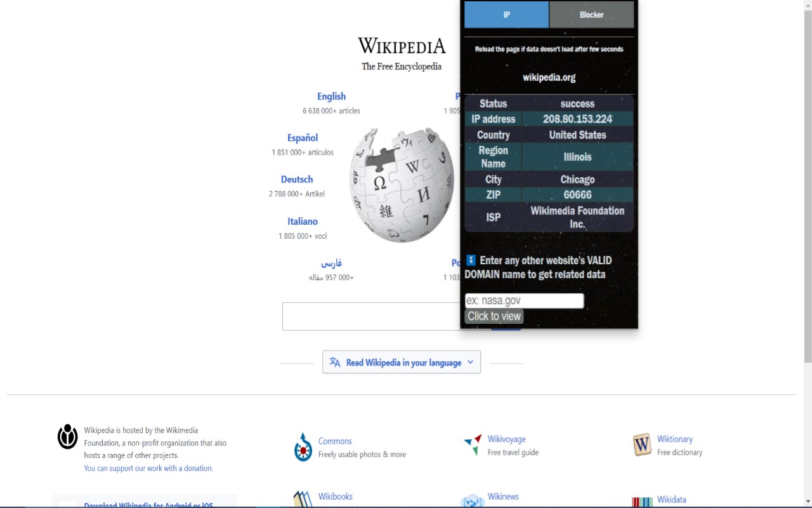Switch to the Blocker tab
812x508 pixels.
pos(591,15)
